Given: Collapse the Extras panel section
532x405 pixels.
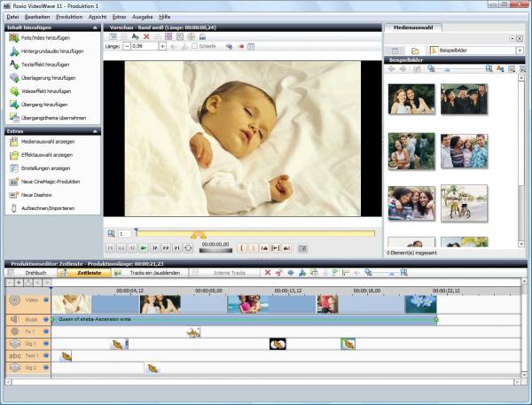Looking at the screenshot, I should tap(96, 130).
